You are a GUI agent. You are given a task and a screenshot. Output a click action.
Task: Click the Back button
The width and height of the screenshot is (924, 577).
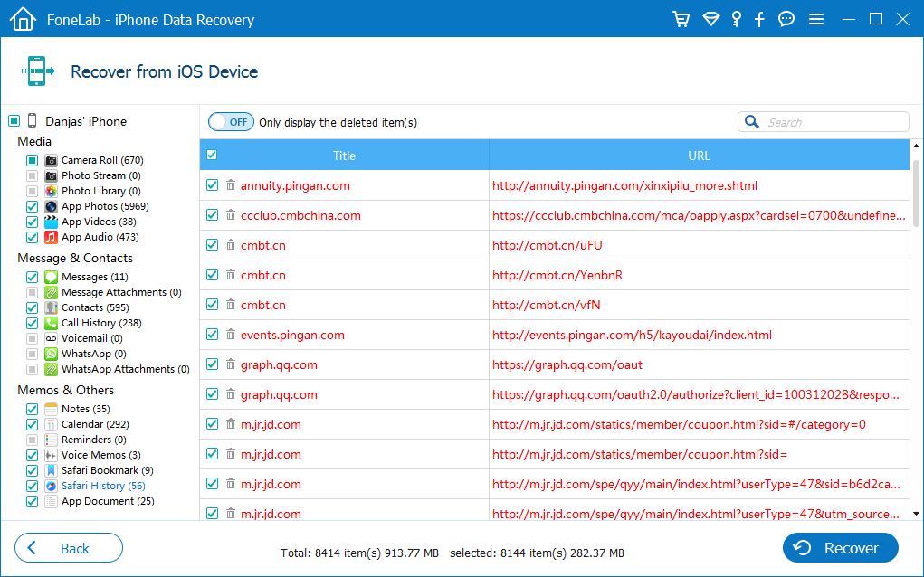69,548
